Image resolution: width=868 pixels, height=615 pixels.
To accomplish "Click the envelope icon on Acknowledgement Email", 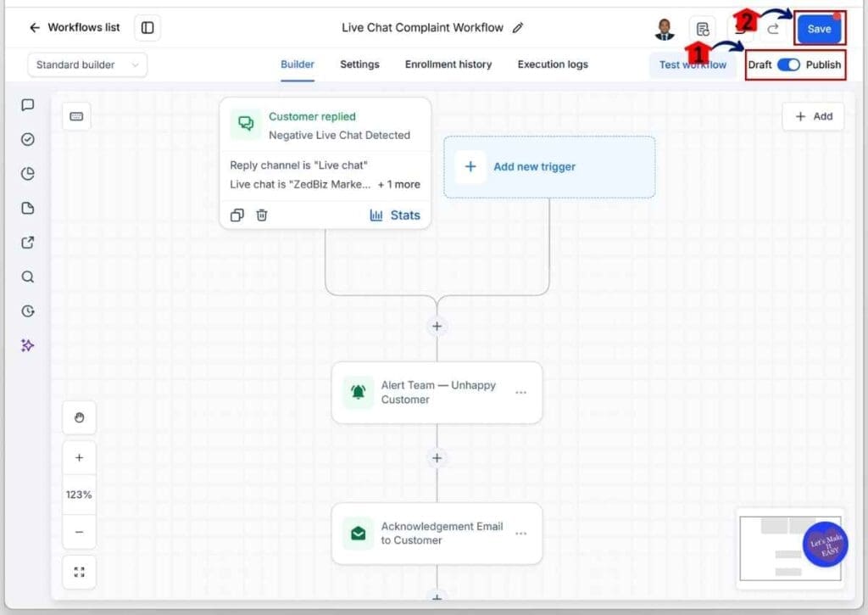I will [x=359, y=533].
